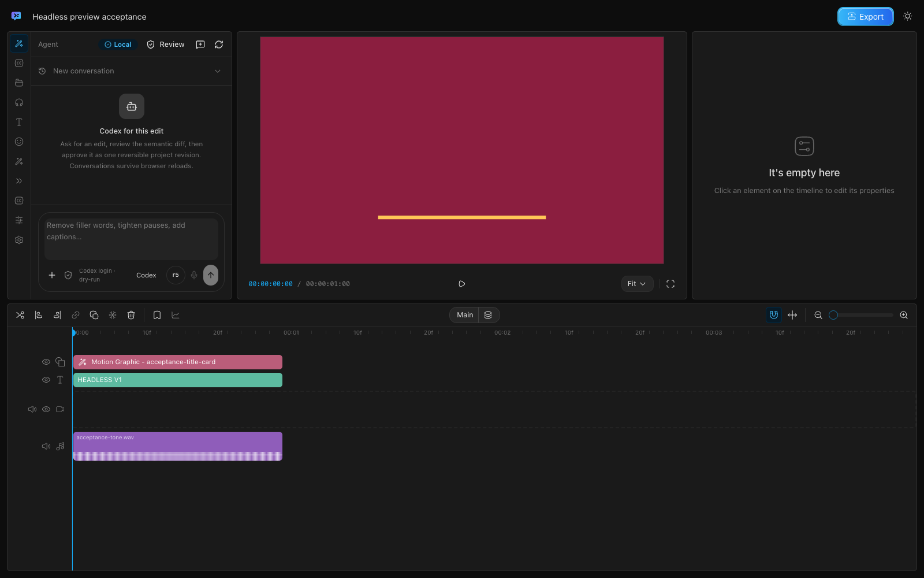The height and width of the screenshot is (578, 924).
Task: Enter fullscreen preview
Action: tap(670, 284)
